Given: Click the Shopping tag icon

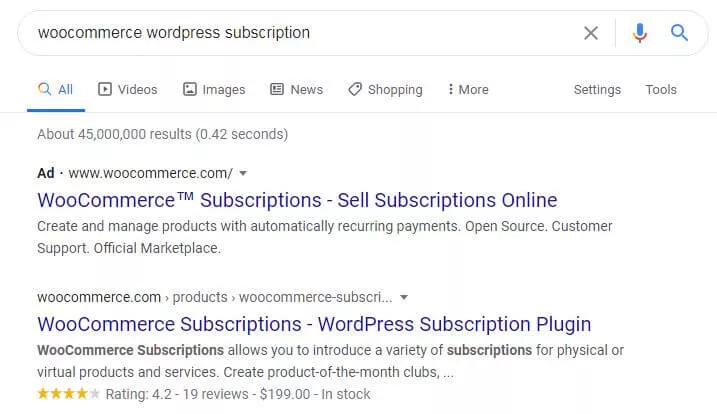Looking at the screenshot, I should [x=355, y=89].
